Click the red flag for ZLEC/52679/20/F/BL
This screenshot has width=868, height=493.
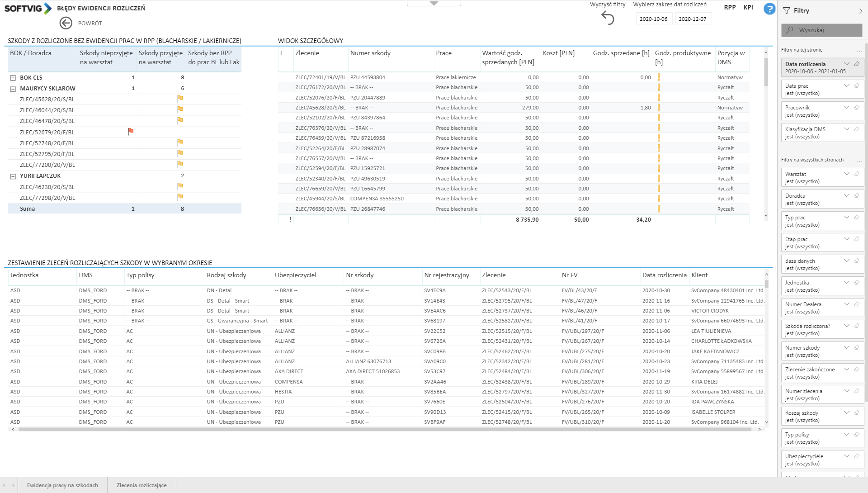coord(131,132)
